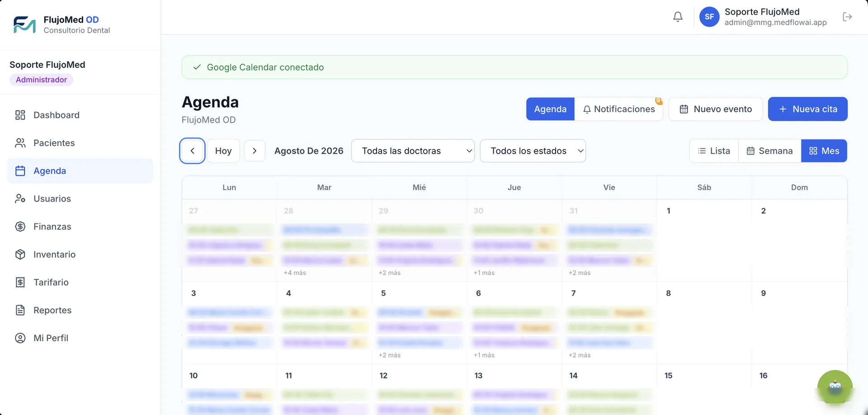Image resolution: width=868 pixels, height=415 pixels.
Task: Open Mi Perfil in the sidebar
Action: (x=80, y=338)
